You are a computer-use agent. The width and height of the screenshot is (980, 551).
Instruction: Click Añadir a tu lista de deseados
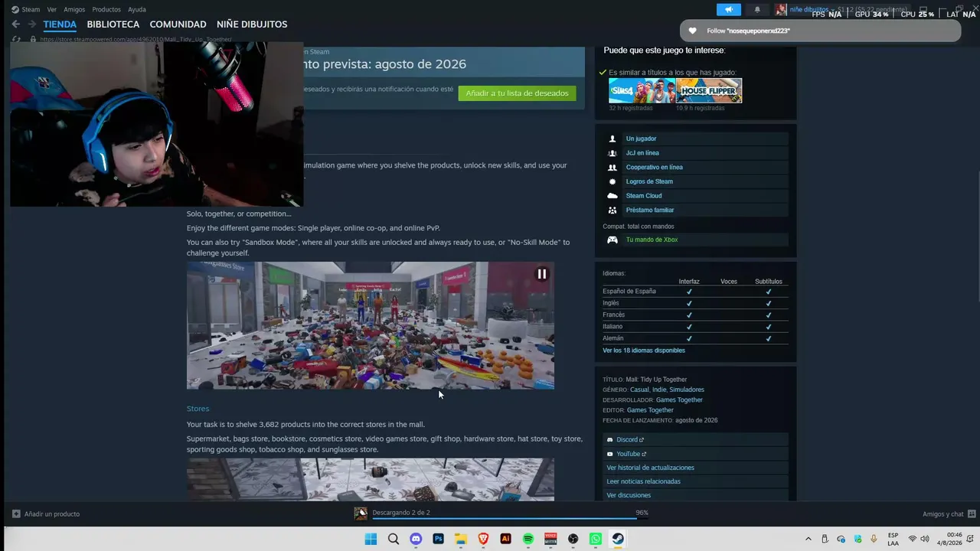click(517, 93)
